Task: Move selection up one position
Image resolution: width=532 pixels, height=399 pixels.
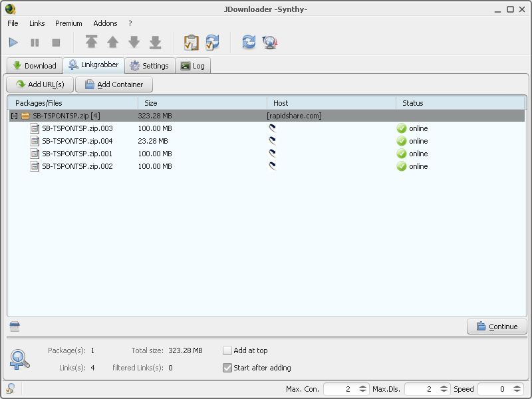Action: [x=112, y=42]
